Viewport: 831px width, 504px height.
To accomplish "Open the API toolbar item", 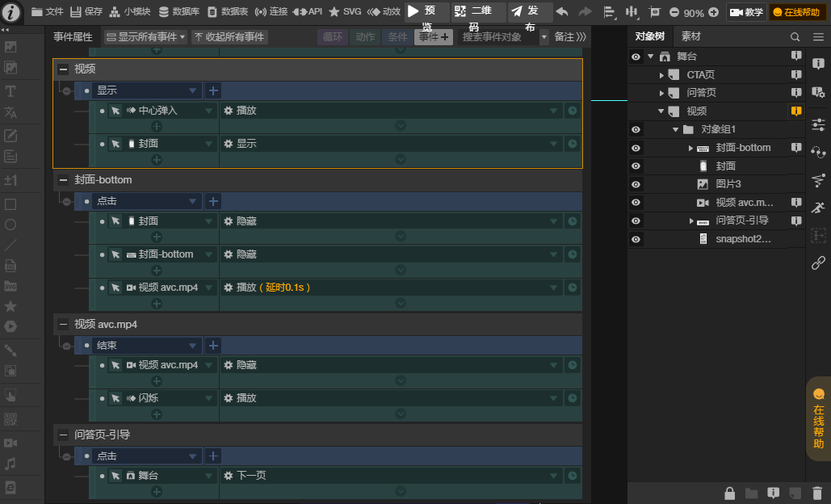I will tap(308, 11).
